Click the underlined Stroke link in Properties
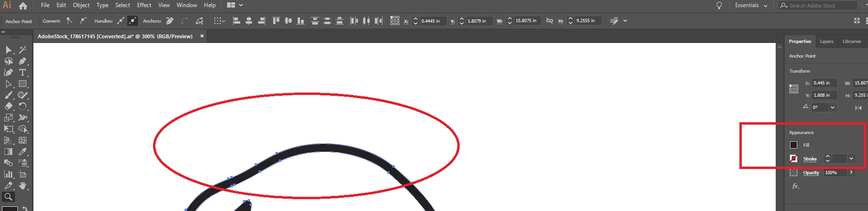 click(810, 159)
